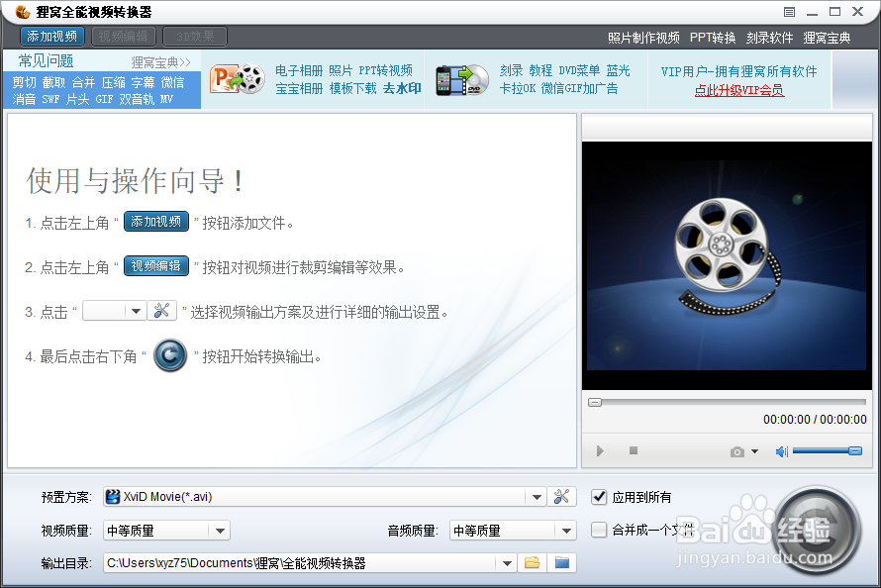Open output settings with the wrench icon
881x588 pixels.
point(561,496)
